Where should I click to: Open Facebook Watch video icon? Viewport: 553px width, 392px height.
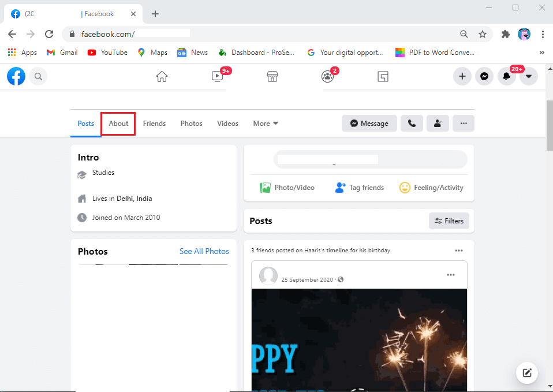tap(217, 76)
